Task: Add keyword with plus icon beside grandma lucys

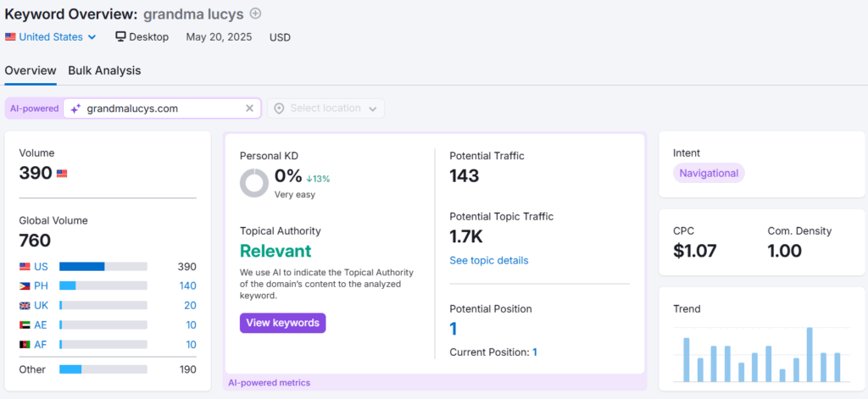Action: pyautogui.click(x=255, y=14)
